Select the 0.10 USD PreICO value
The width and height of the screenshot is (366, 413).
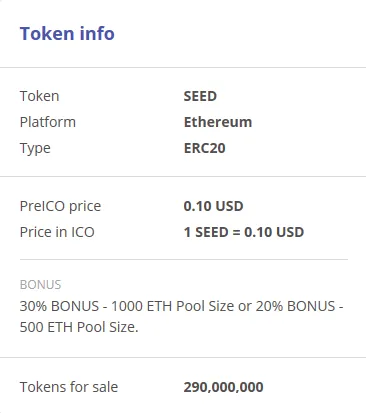coord(213,206)
